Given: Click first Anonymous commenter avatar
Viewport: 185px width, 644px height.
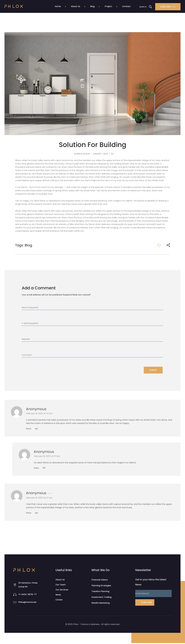Looking at the screenshot, I should pyautogui.click(x=17, y=412).
